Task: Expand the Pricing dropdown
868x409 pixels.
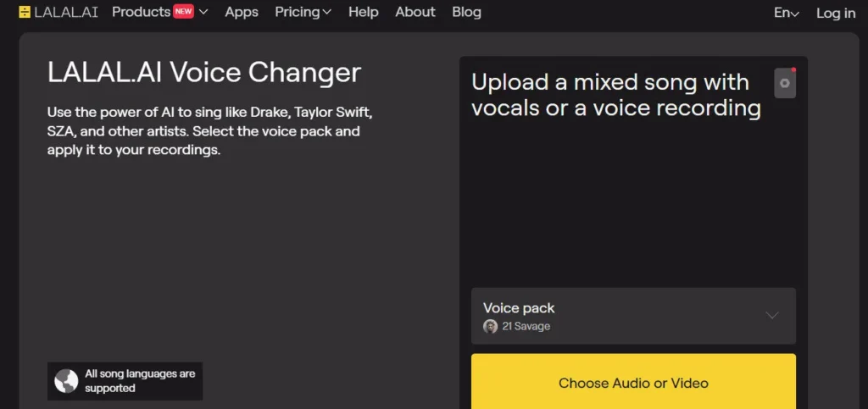Action: [303, 13]
